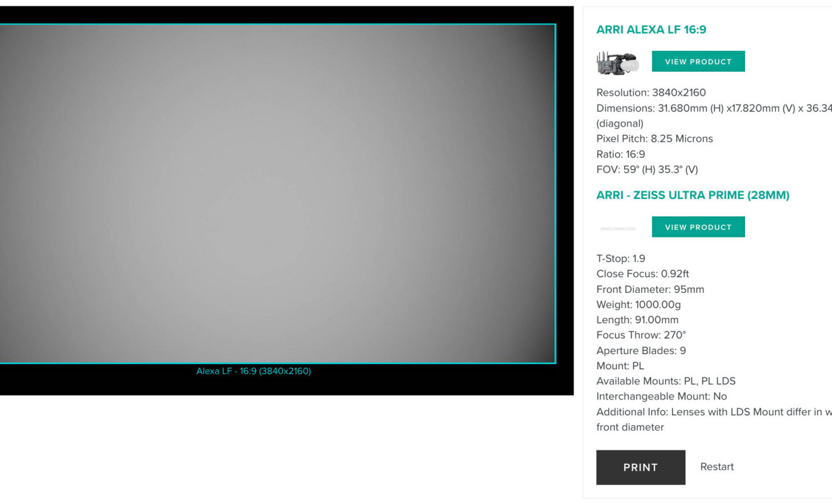This screenshot has height=504, width=832.
Task: Select the Ratio: 16:9 text
Action: click(x=620, y=154)
